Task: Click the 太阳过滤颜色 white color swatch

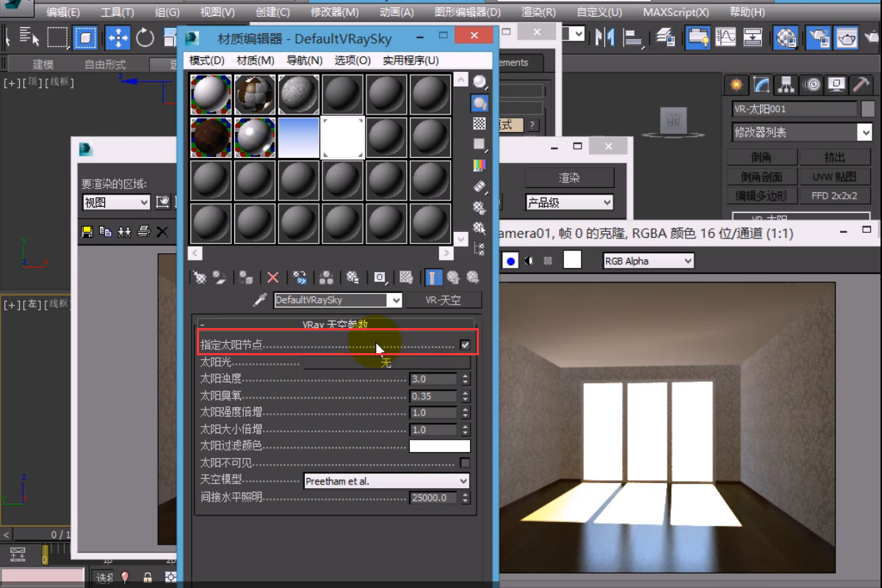Action: click(x=439, y=446)
